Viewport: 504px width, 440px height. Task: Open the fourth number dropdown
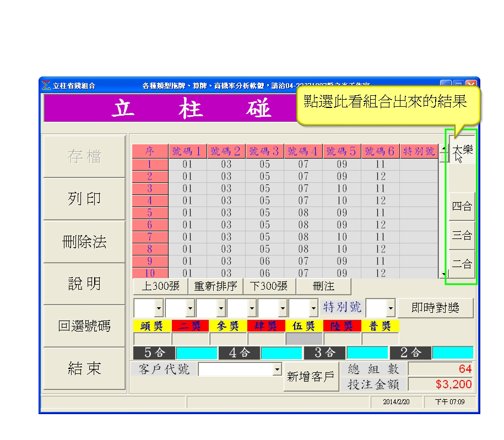click(x=252, y=308)
